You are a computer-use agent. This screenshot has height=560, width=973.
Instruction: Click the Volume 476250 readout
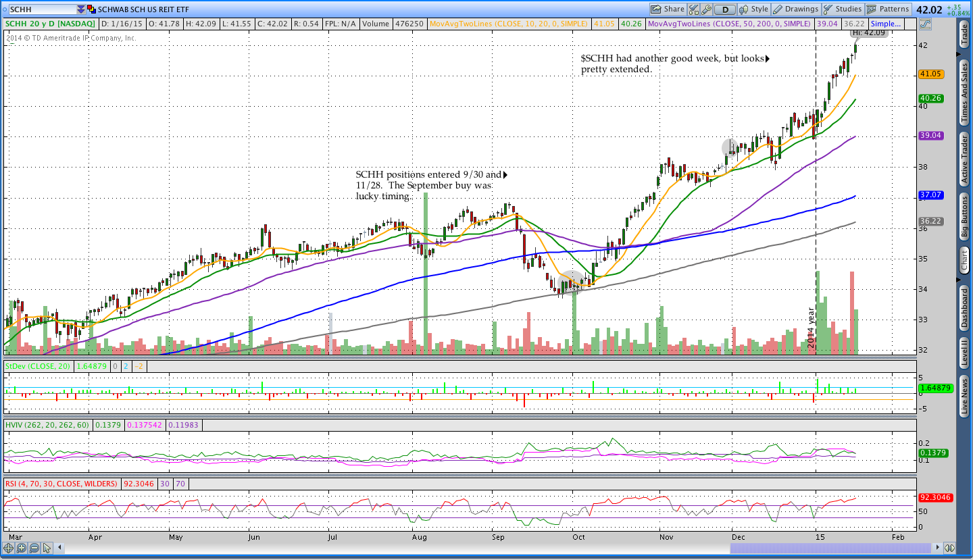pyautogui.click(x=392, y=24)
